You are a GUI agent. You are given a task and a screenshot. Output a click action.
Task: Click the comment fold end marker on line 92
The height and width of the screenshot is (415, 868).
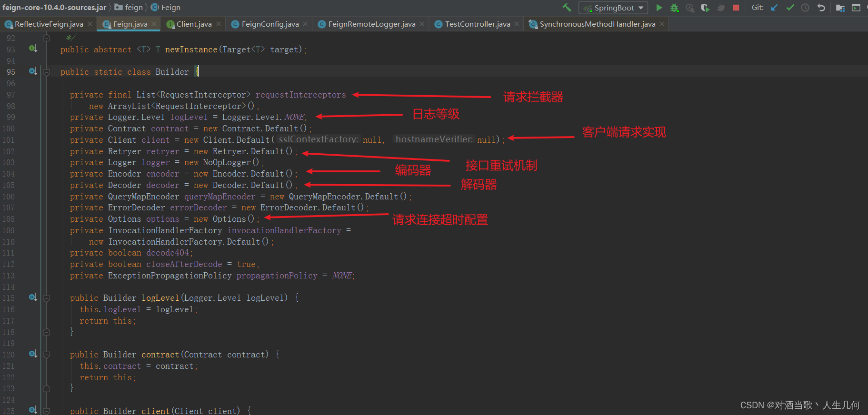click(47, 37)
